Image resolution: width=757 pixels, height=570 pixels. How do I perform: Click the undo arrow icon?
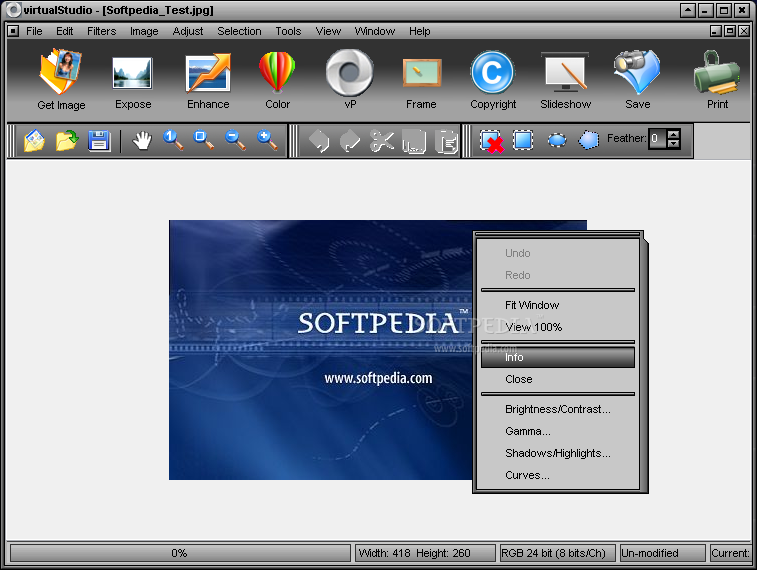pos(319,141)
